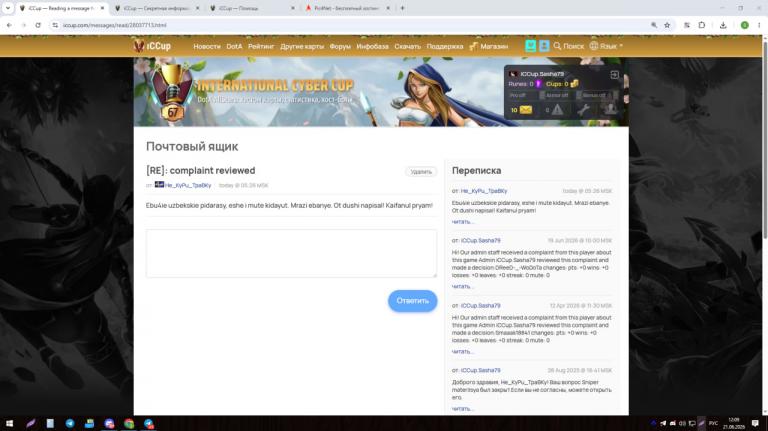The width and height of the screenshot is (768, 431).
Task: Click He_KyPu_TpaBKy link in Переписка panel
Action: 484,191
